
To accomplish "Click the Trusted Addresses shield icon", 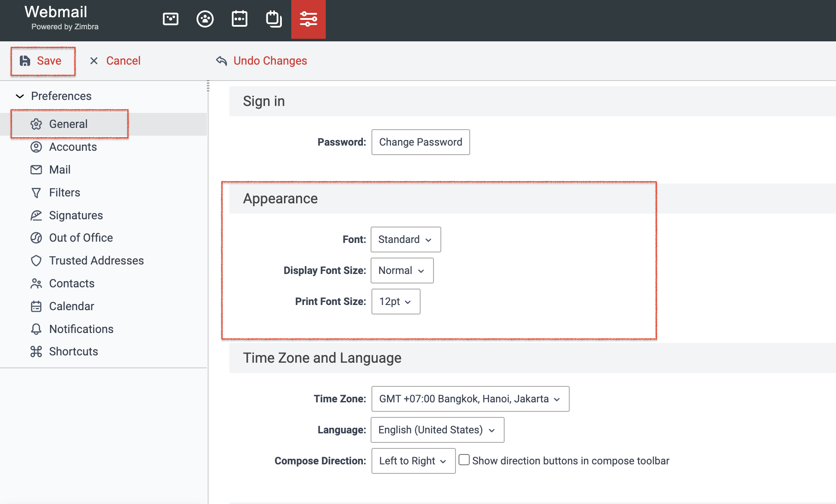I will point(36,261).
